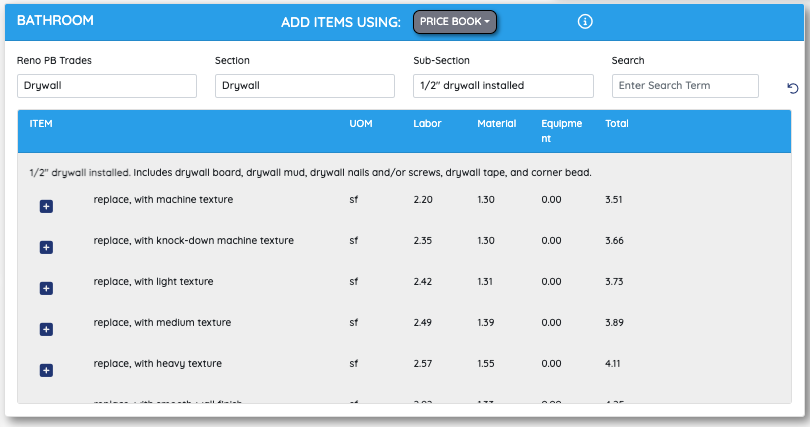Click the info circle icon in header
Viewport: 810px width, 427px height.
tap(585, 22)
